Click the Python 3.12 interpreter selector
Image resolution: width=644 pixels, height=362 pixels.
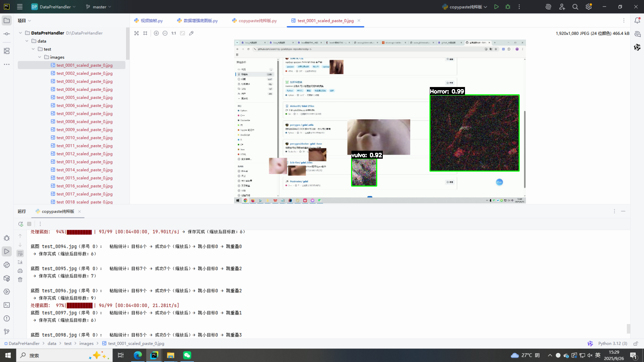tap(612, 343)
